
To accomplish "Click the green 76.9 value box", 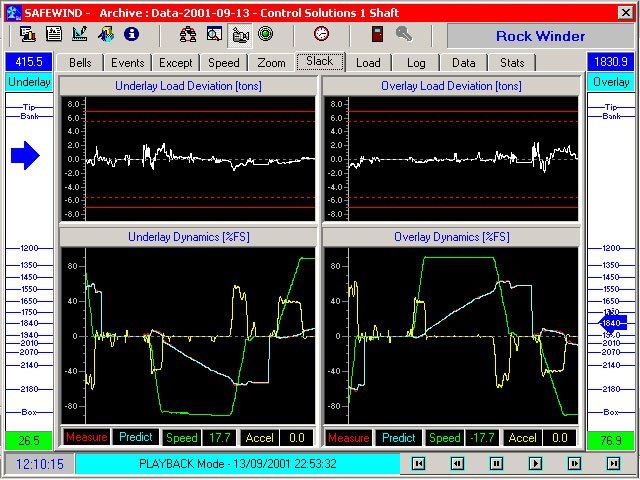I will point(611,441).
